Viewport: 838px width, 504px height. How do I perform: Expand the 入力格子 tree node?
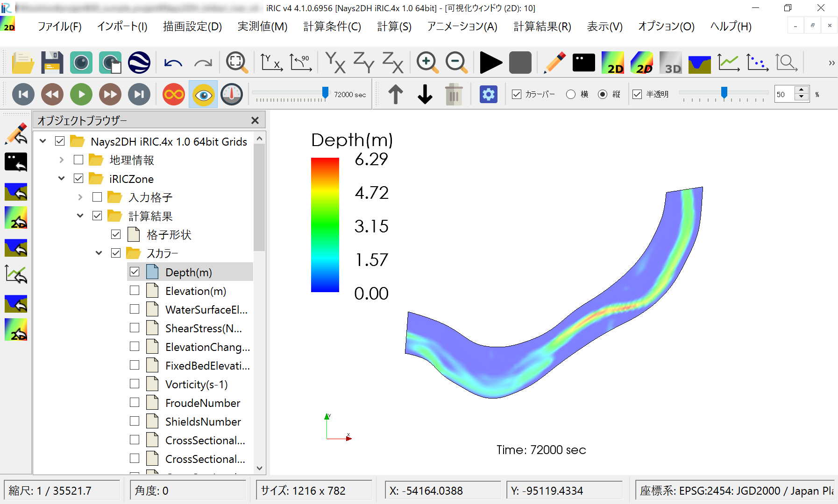80,197
